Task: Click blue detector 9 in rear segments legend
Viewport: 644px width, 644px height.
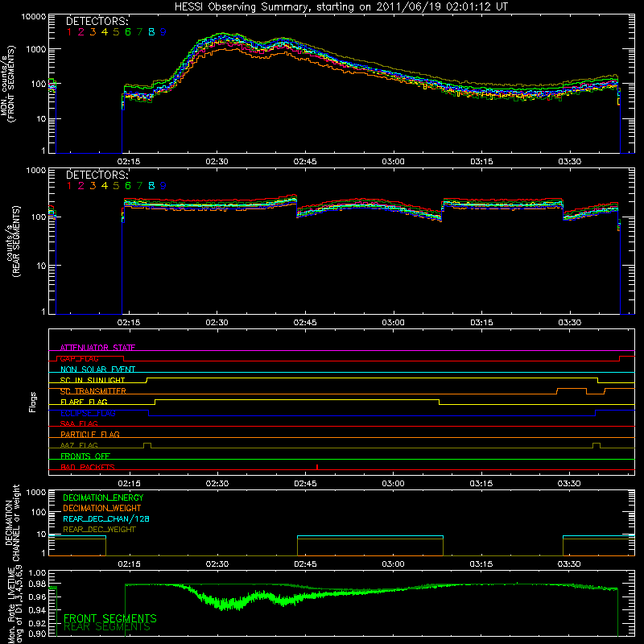Action: 163,186
